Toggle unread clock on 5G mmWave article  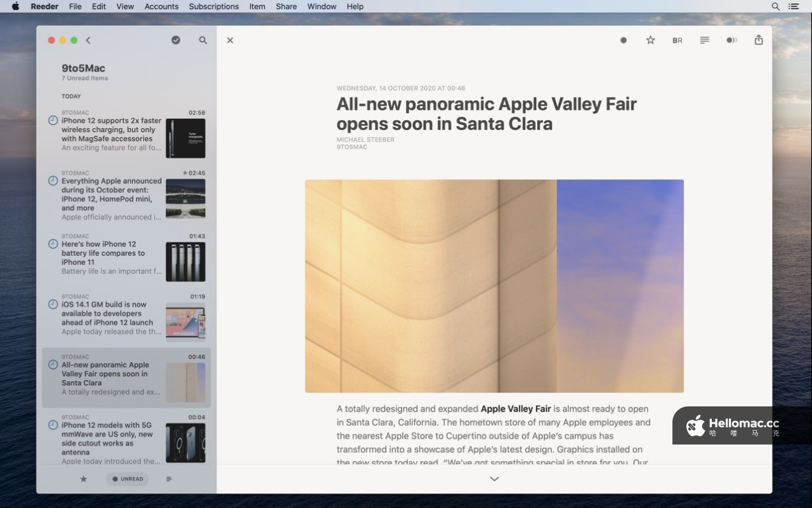[x=53, y=425]
